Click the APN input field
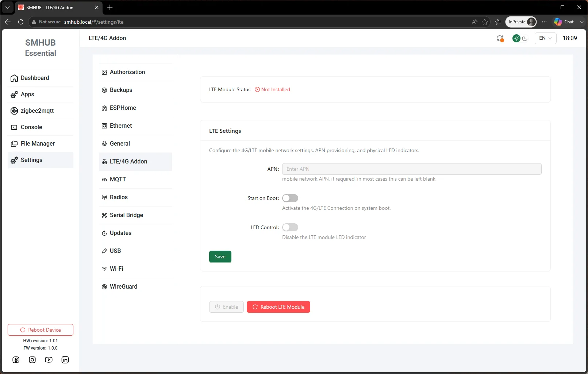Screen dimensions: 588x374 coord(412,169)
